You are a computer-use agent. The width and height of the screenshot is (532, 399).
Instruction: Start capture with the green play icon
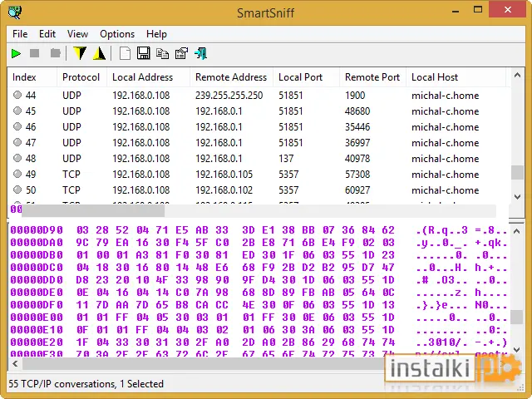click(16, 53)
